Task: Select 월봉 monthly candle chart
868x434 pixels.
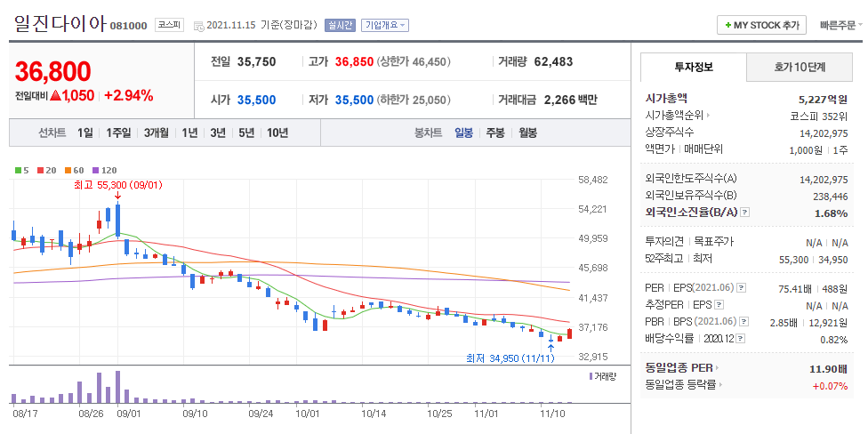Action: point(527,133)
